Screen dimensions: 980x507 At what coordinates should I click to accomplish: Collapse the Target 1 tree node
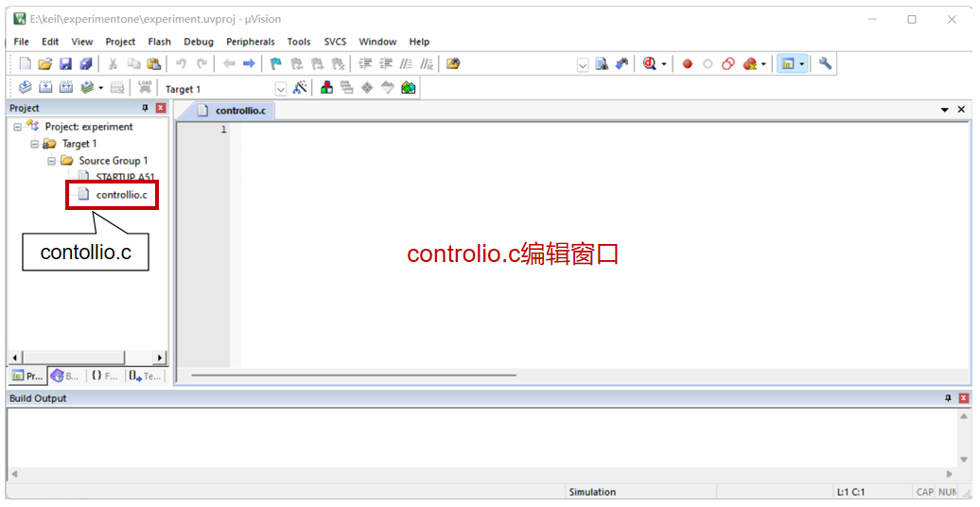click(x=34, y=144)
